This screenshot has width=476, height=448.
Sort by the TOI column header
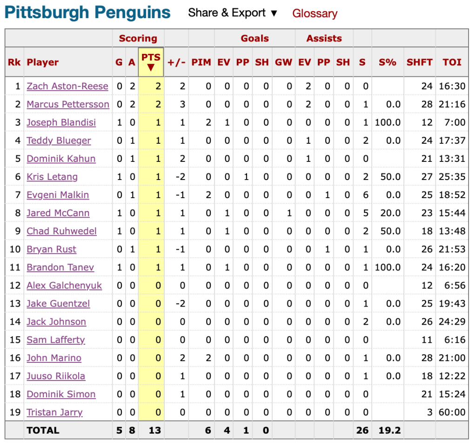(x=452, y=62)
